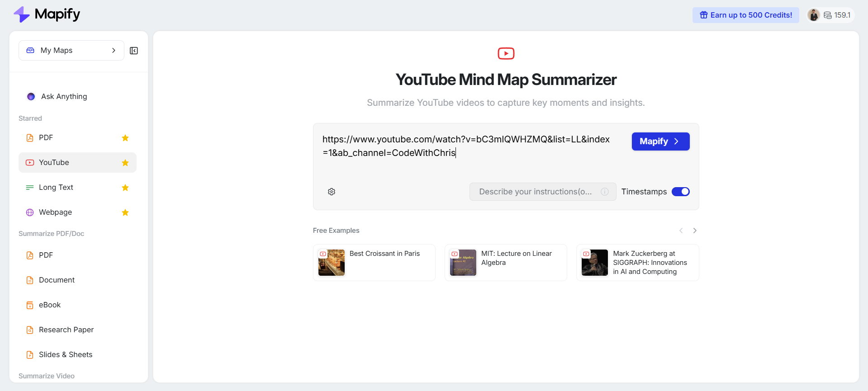The height and width of the screenshot is (391, 868).
Task: Click the Zuckerberg SIGGRAPH video thumbnail
Action: click(x=595, y=263)
